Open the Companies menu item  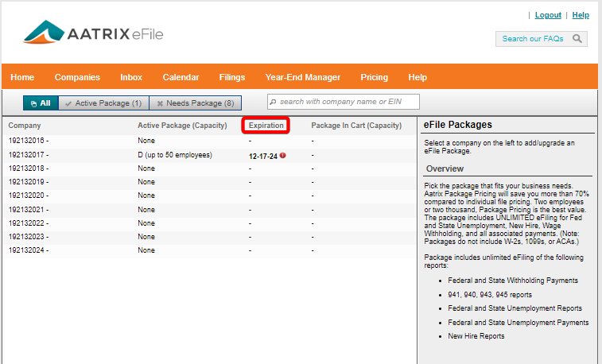pyautogui.click(x=77, y=77)
